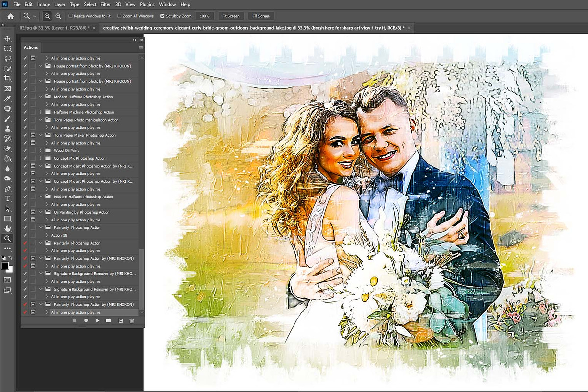Click the 100% zoom button
Screen dimensions: 588x392
click(204, 16)
